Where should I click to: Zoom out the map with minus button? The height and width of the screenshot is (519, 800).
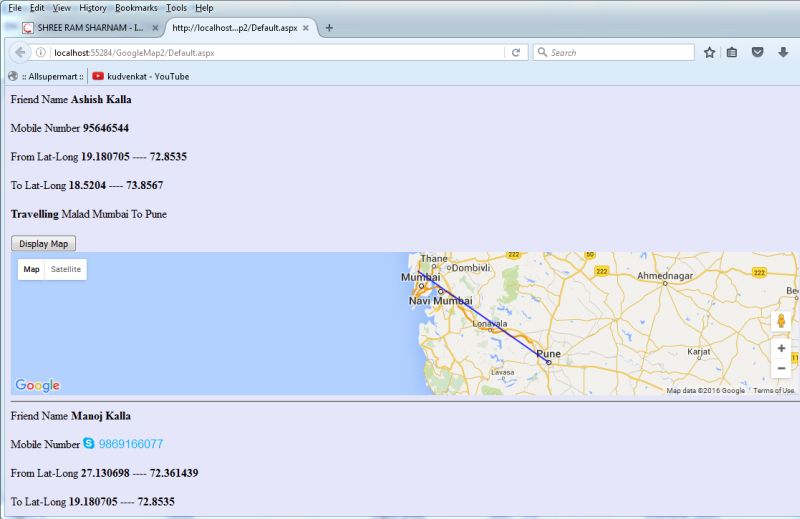click(x=781, y=368)
